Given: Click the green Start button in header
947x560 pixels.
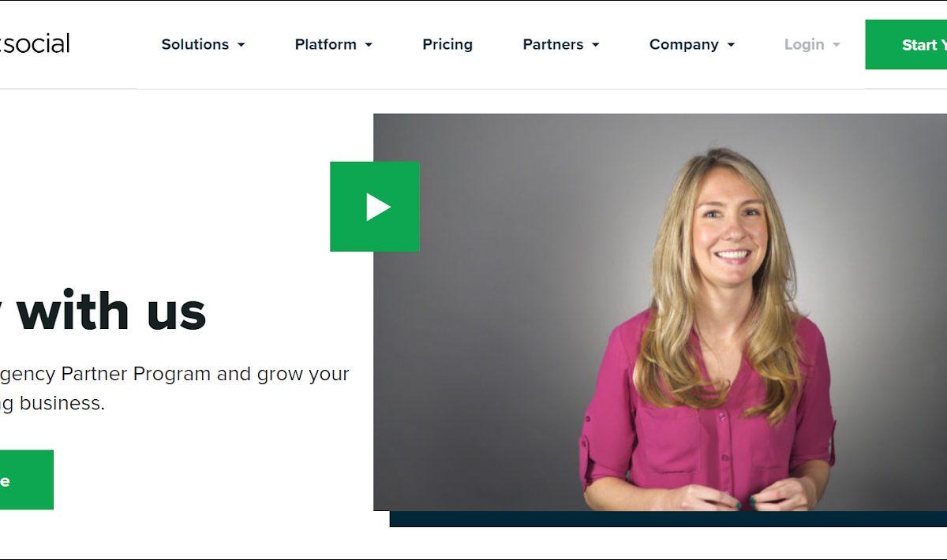Looking at the screenshot, I should (x=906, y=45).
